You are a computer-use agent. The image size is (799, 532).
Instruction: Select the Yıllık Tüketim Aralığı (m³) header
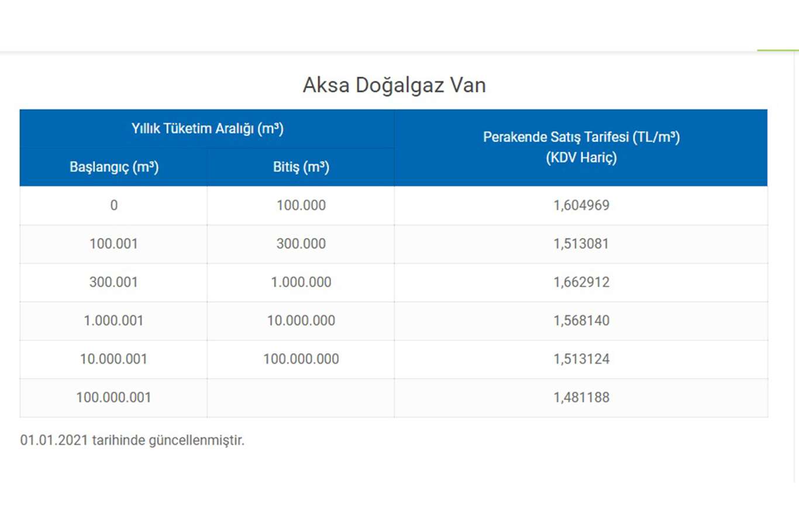click(x=207, y=129)
